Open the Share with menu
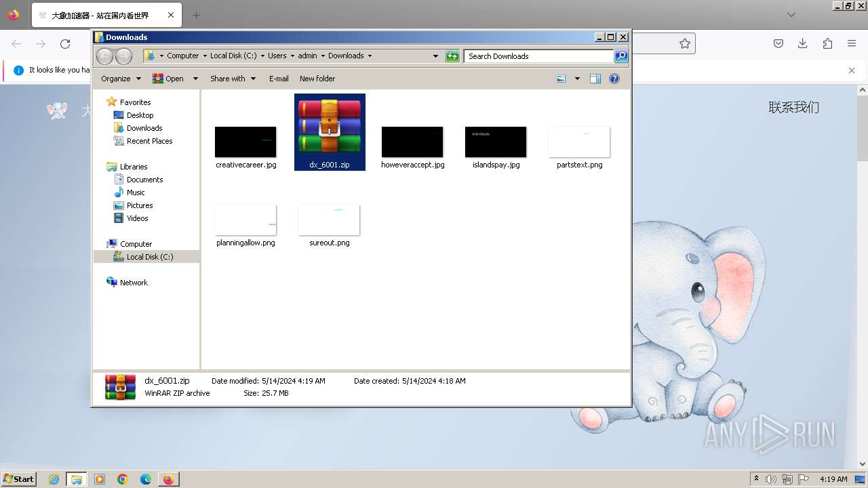The width and height of the screenshot is (868, 488). pyautogui.click(x=233, y=79)
